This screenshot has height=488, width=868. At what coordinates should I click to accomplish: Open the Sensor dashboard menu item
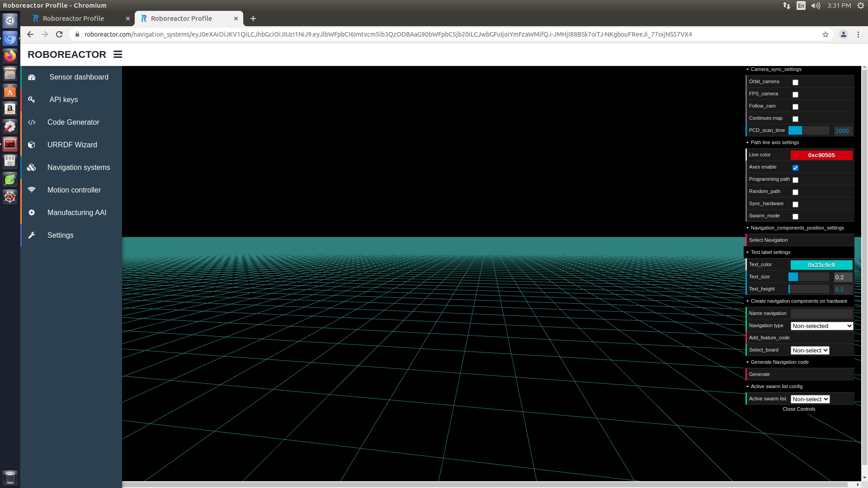pos(71,77)
